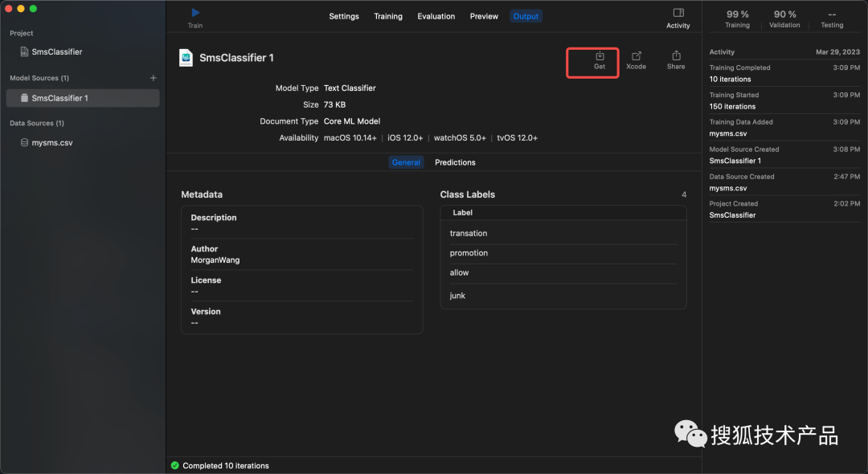Click the Mar 29, 2023 activity date
This screenshot has width=868, height=474.
837,52
